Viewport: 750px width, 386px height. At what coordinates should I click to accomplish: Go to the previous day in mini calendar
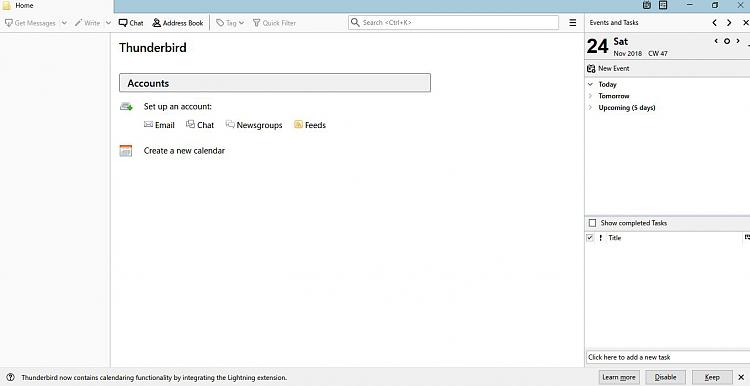716,41
